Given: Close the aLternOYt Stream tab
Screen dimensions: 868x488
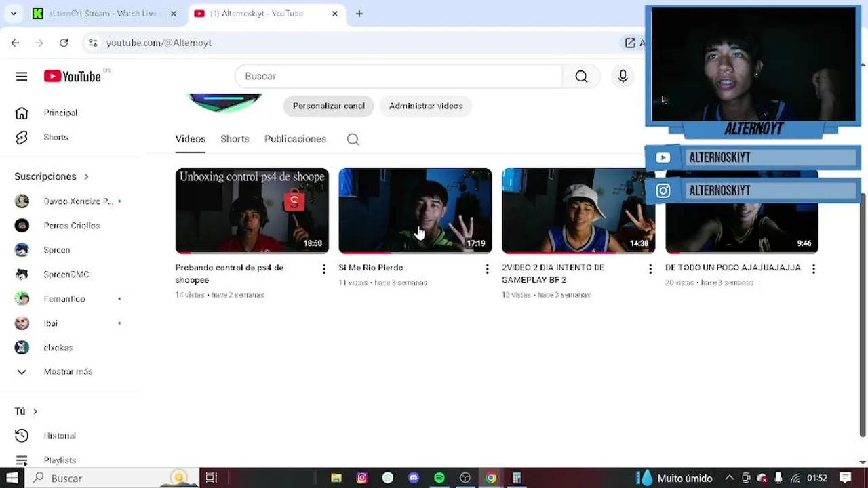Looking at the screenshot, I should (174, 14).
